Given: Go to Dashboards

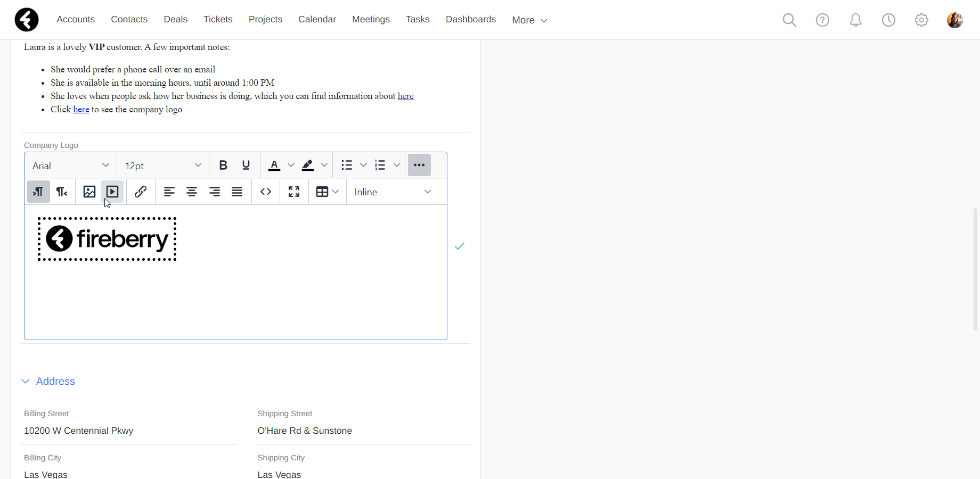Looking at the screenshot, I should point(471,19).
